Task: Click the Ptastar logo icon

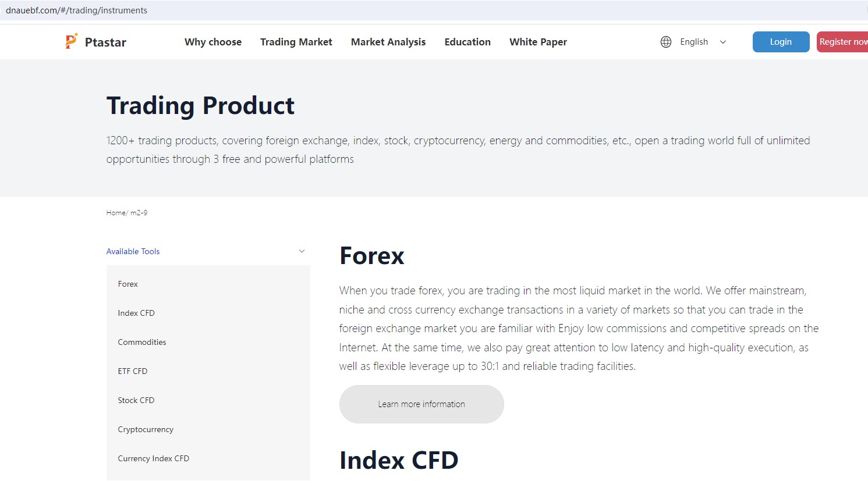Action: tap(71, 41)
